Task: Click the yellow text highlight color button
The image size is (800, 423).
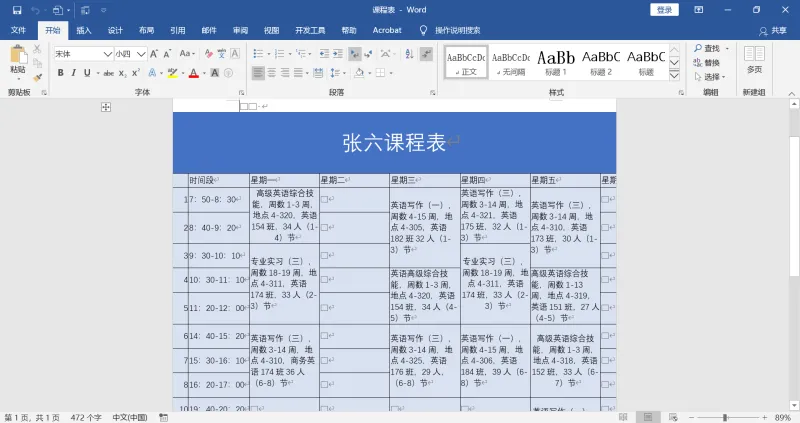Action: point(172,73)
